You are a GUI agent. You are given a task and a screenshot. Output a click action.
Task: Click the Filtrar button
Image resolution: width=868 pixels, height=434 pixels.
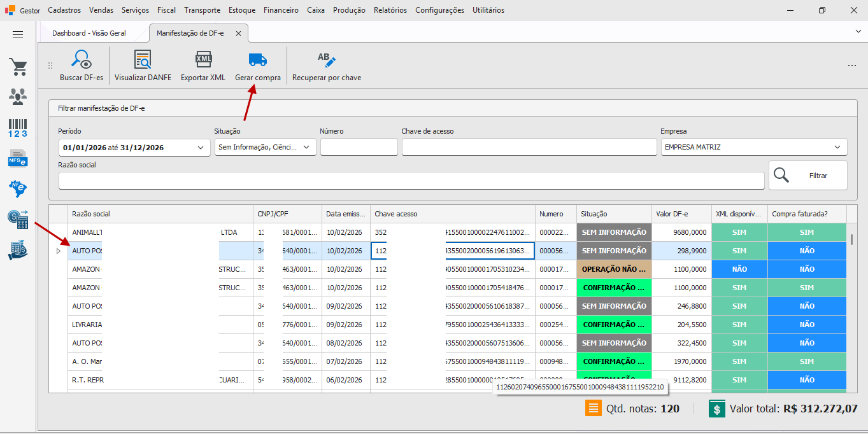point(808,175)
